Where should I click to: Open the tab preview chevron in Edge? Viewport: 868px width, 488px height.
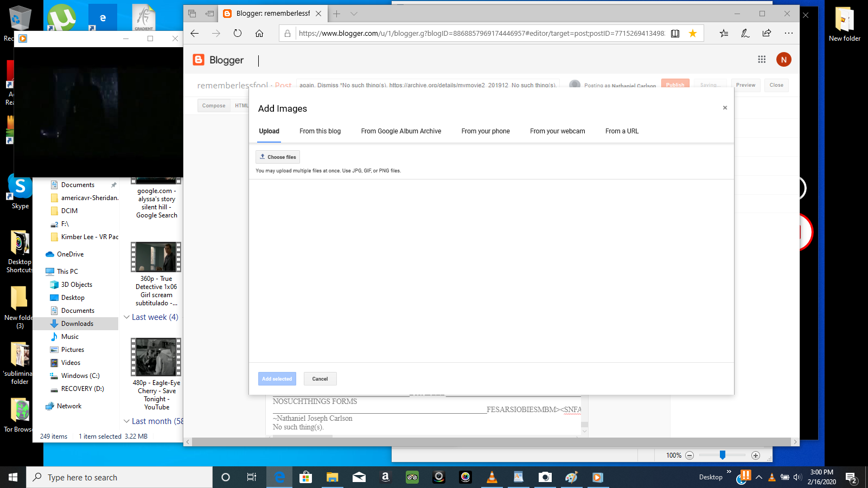point(354,14)
